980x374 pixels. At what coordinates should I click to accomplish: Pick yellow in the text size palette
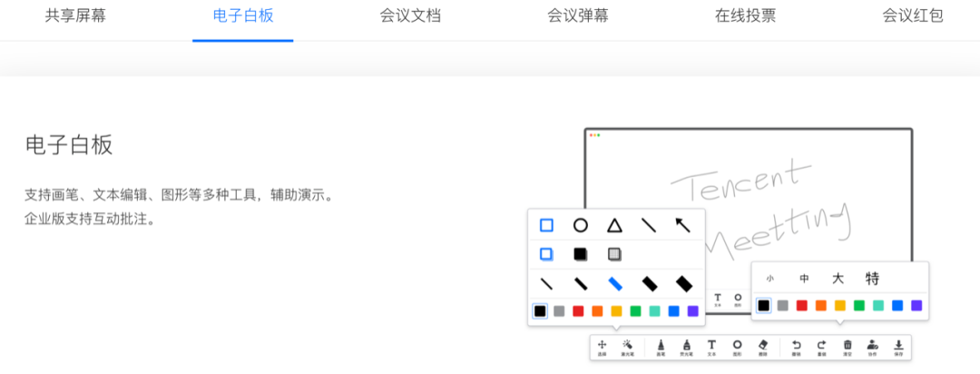840,306
